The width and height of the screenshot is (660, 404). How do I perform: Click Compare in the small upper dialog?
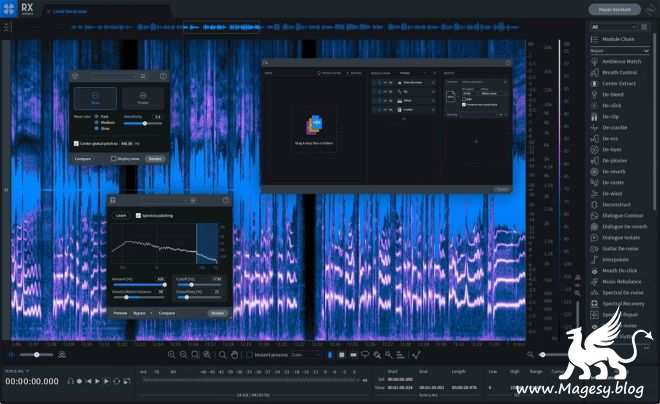pos(83,159)
